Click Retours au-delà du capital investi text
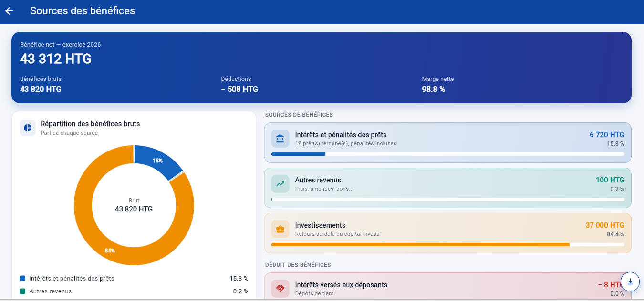 click(337, 234)
